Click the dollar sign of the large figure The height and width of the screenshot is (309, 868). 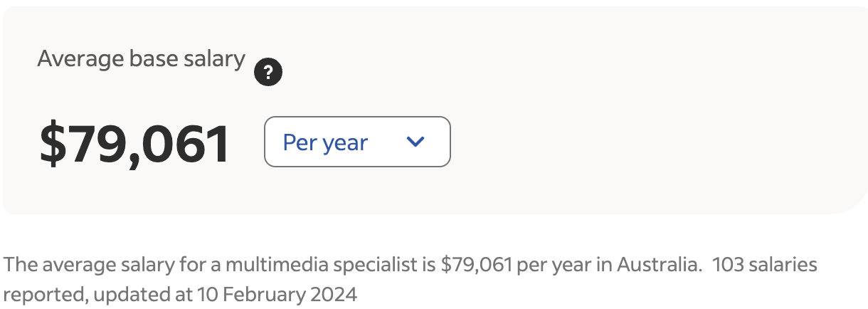pyautogui.click(x=52, y=143)
